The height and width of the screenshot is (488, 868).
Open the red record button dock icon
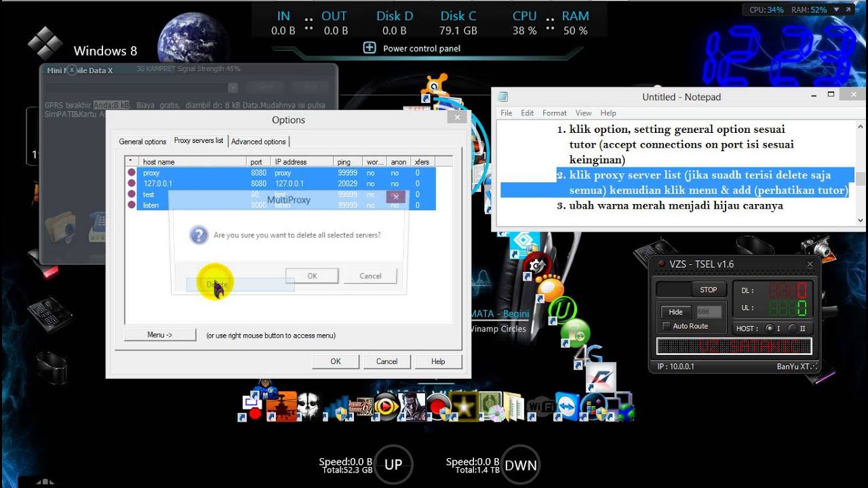tap(439, 407)
